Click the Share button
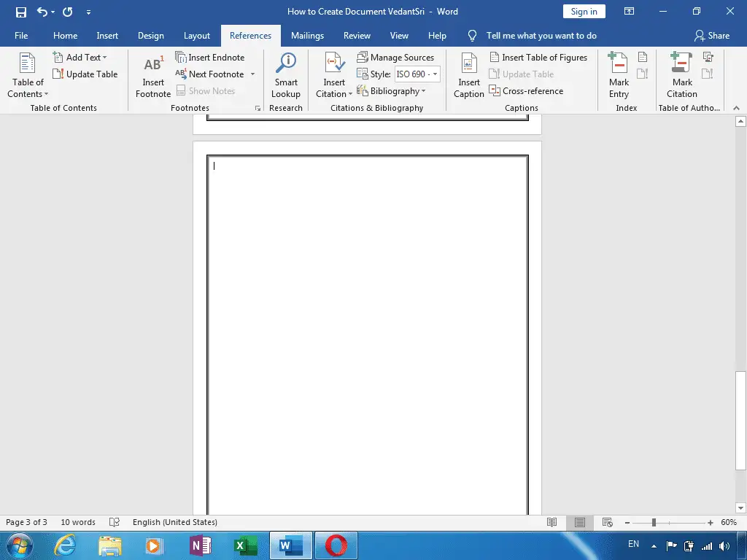 [x=712, y=36]
